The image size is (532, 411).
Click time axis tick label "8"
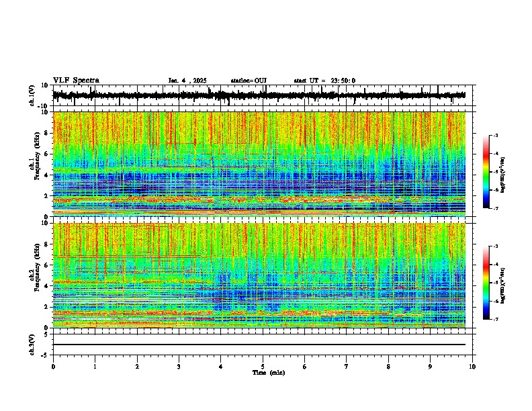click(x=388, y=367)
